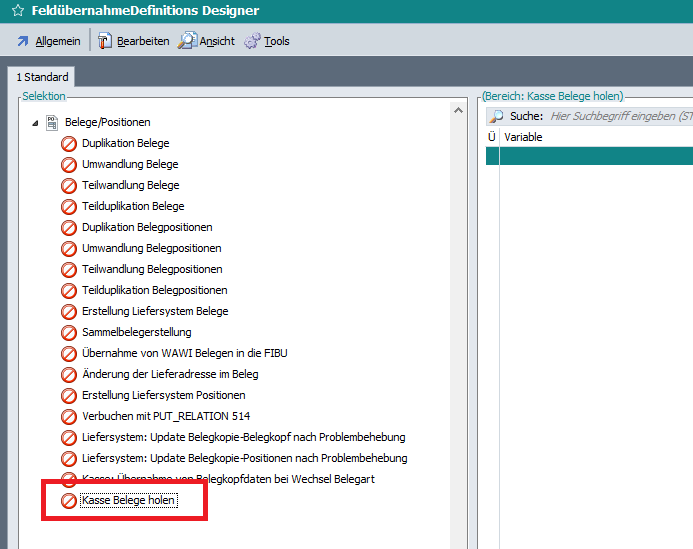Screen dimensions: 693x549
Task: Click the icon beside Sammelbelegerstellung
Action: (x=69, y=332)
